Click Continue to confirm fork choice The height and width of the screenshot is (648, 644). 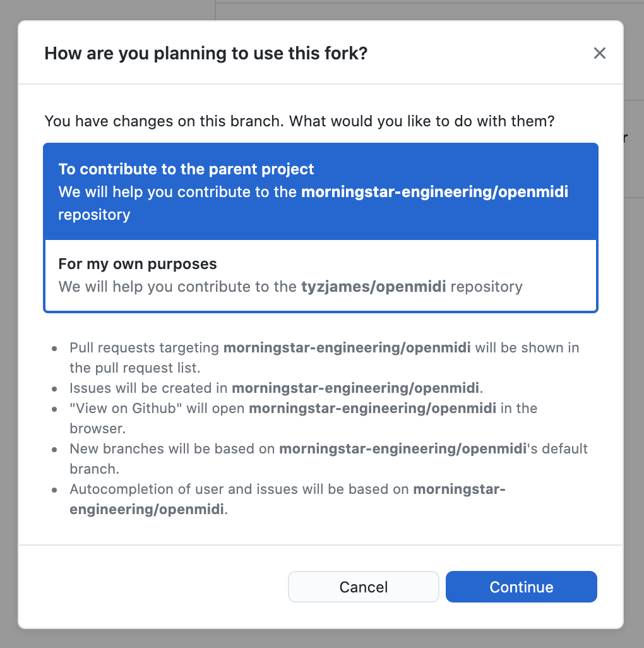tap(521, 587)
